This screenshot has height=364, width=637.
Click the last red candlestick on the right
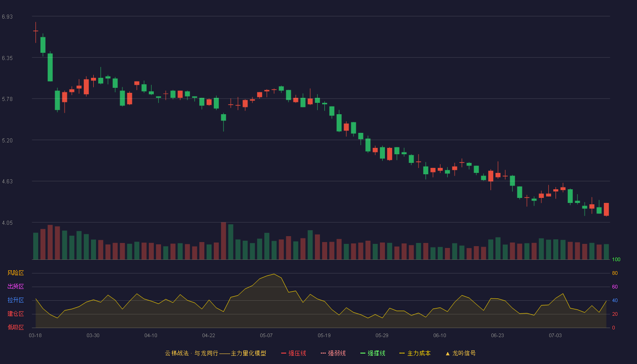[x=606, y=209]
